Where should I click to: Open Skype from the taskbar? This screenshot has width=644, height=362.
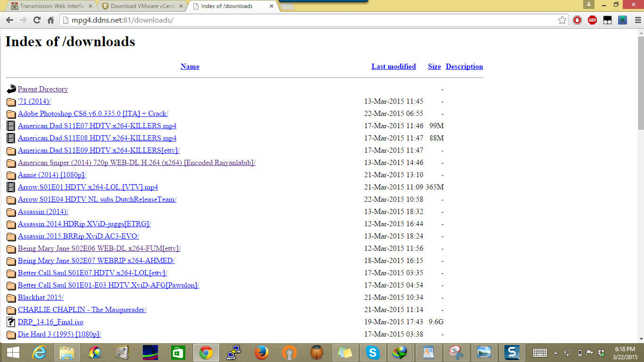tap(372, 353)
